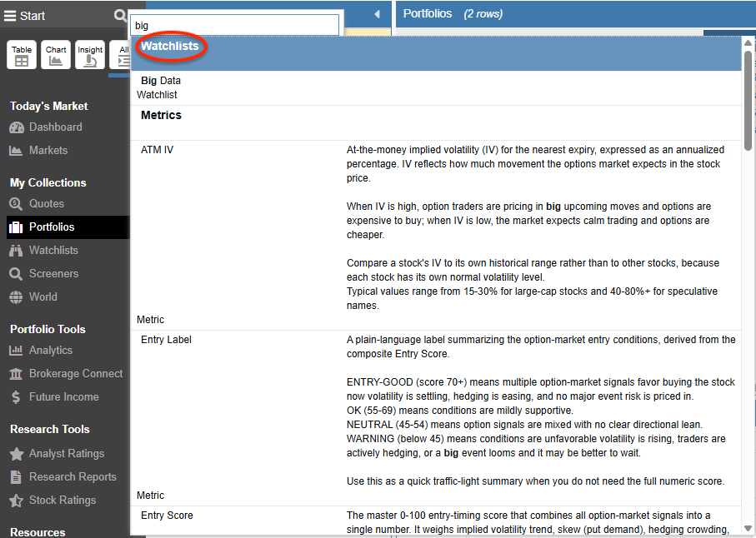Click the Future Income dollar icon
756x538 pixels.
click(16, 397)
